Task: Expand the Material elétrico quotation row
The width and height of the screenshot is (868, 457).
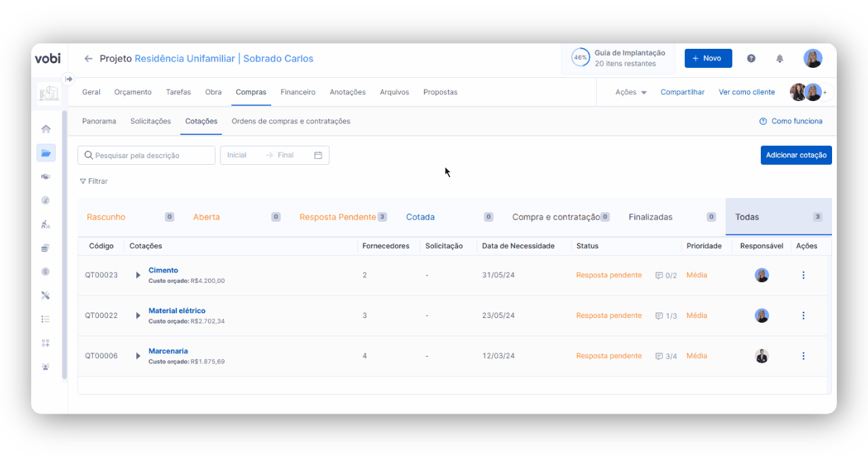Action: 138,316
